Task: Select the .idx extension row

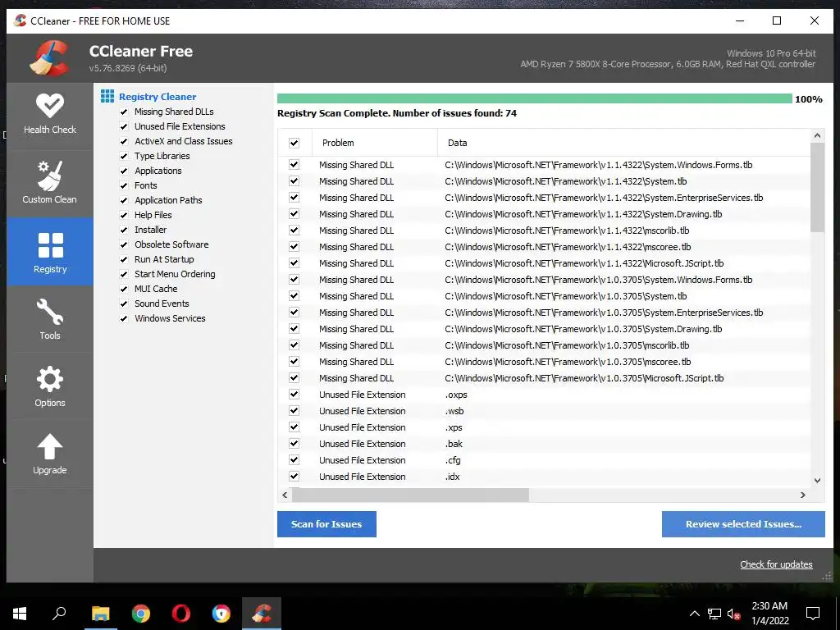Action: click(x=544, y=477)
